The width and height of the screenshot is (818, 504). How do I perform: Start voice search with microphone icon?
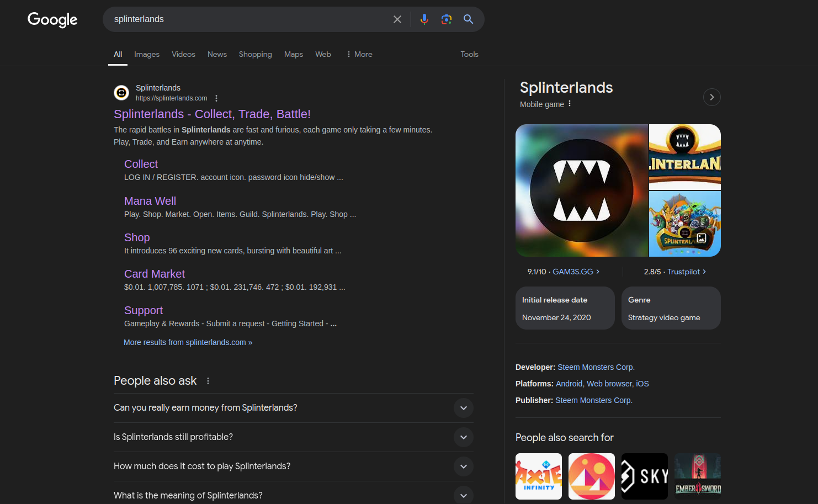424,19
